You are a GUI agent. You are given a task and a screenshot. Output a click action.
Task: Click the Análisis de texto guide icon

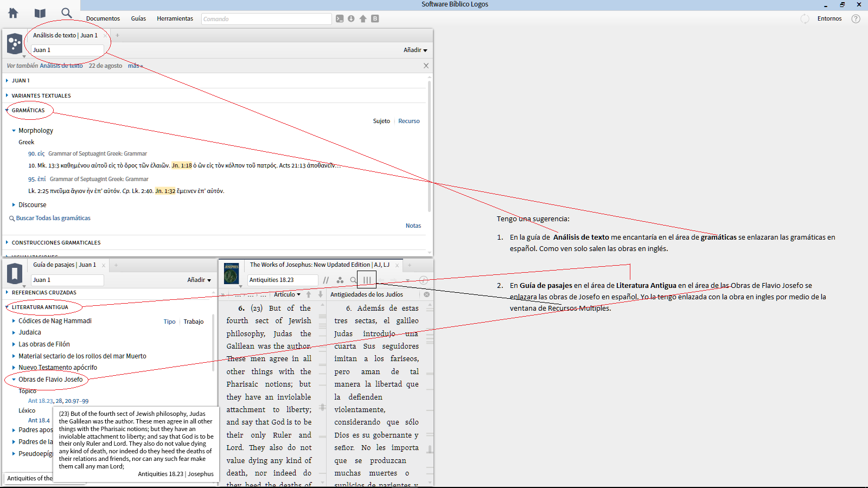click(x=15, y=43)
